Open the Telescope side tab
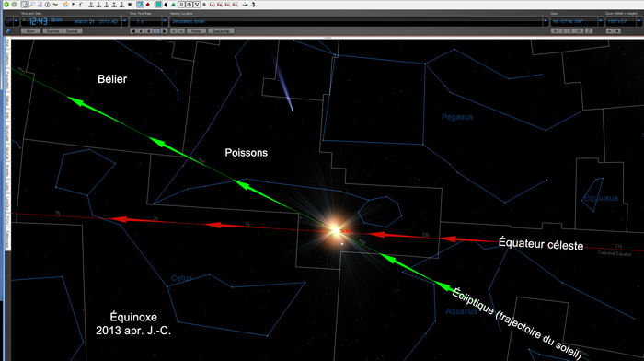 click(x=7, y=239)
